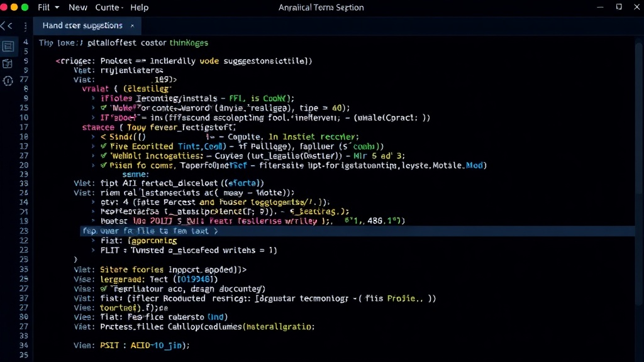Click the '[019948]' blue number
Image resolution: width=644 pixels, height=362 pixels.
[195, 279]
